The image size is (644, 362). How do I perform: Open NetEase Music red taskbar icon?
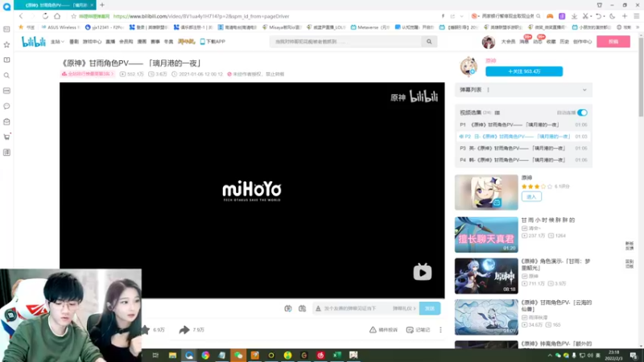click(320, 355)
